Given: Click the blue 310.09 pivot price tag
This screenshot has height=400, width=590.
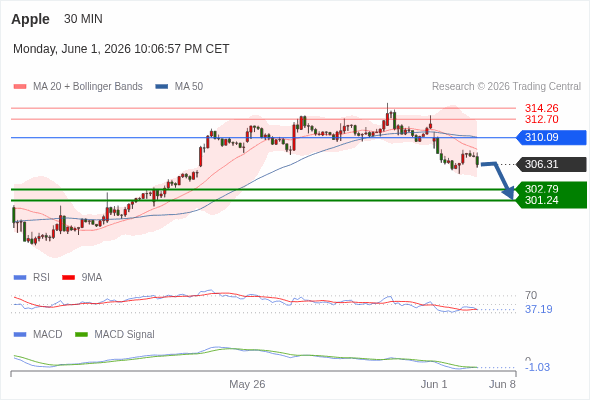Looking at the screenshot, I should [x=551, y=137].
